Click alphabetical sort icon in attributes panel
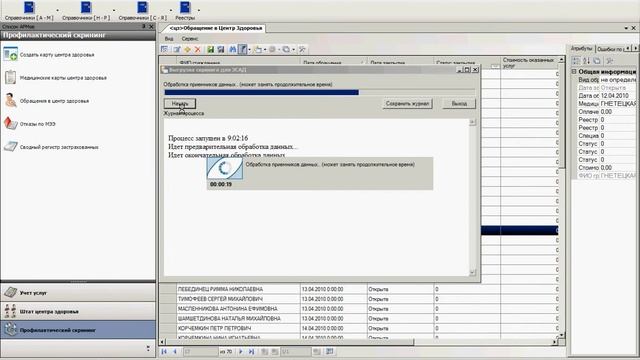 point(587,61)
